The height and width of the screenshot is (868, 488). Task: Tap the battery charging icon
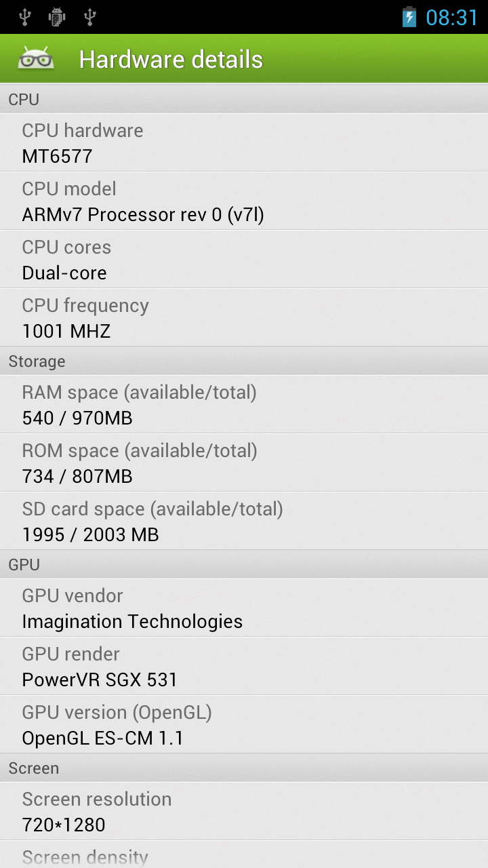click(x=409, y=17)
